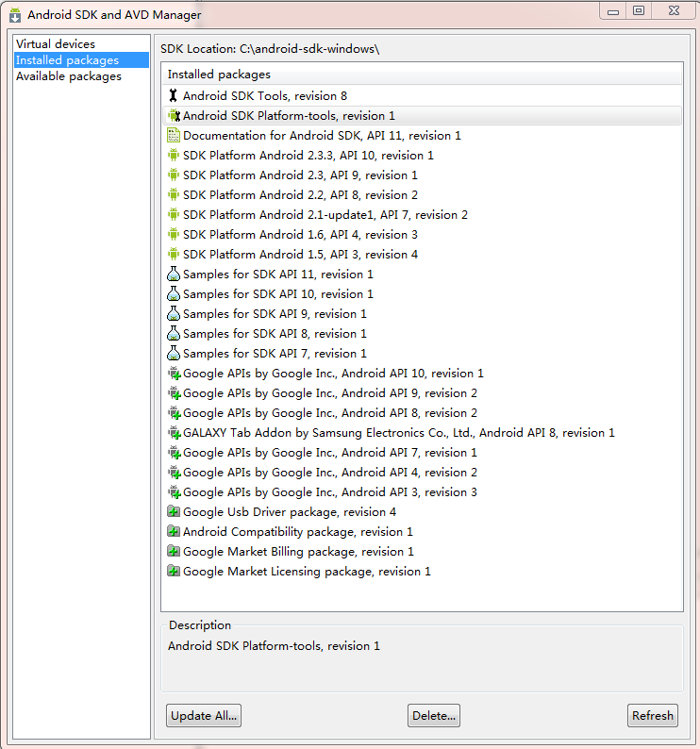The height and width of the screenshot is (749, 700).
Task: Click the add-on icon for Google APIs API 9
Action: click(174, 393)
